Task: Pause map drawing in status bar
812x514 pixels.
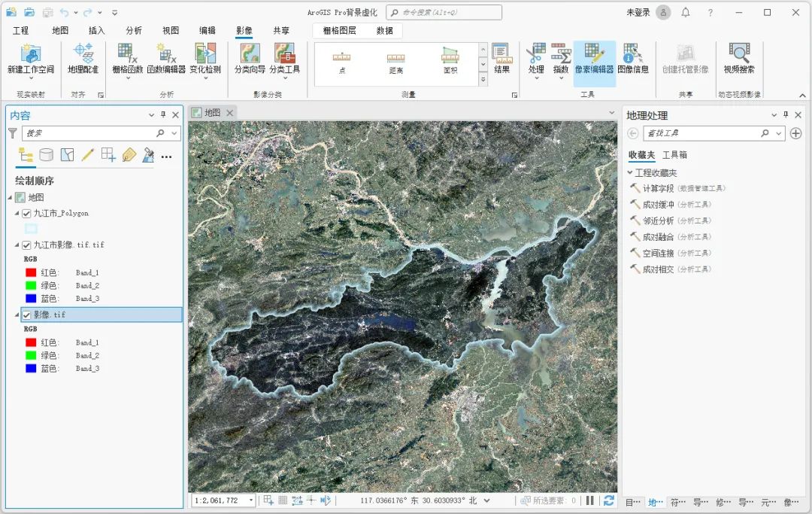Action: click(590, 500)
